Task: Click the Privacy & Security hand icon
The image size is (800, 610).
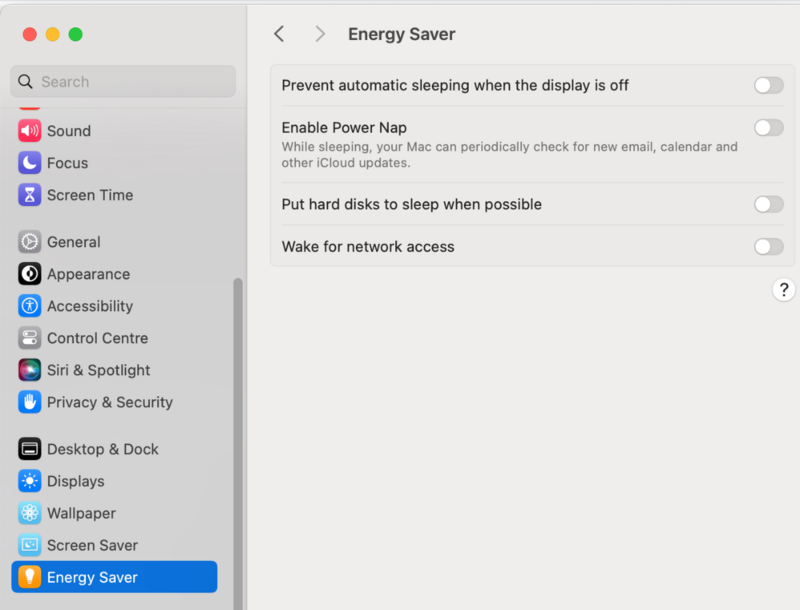Action: pos(30,402)
